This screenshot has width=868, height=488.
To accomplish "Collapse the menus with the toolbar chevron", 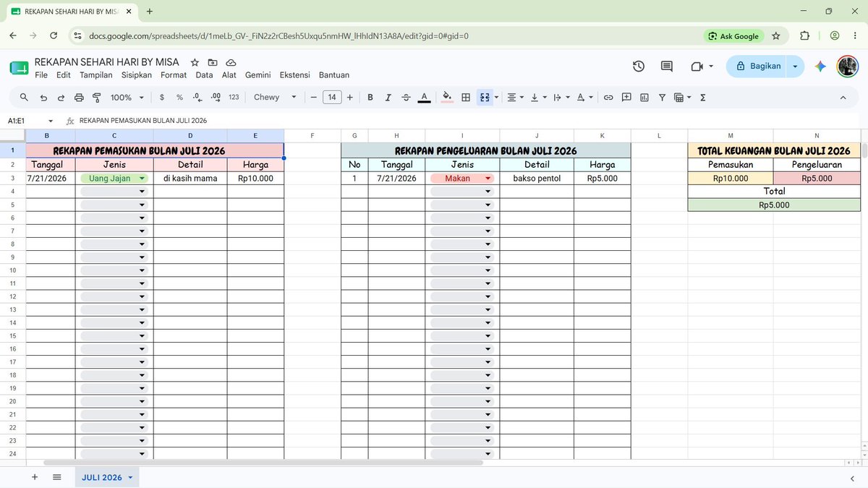I will [843, 98].
